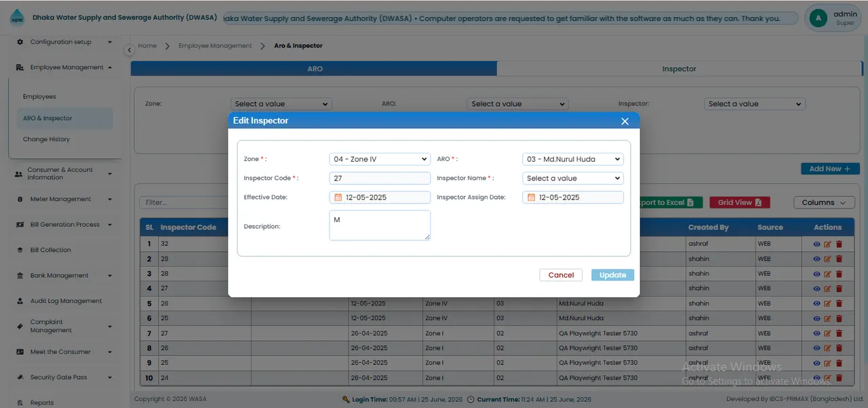Click the Security Gate Pass icon
This screenshot has height=408, width=868.
(x=19, y=377)
